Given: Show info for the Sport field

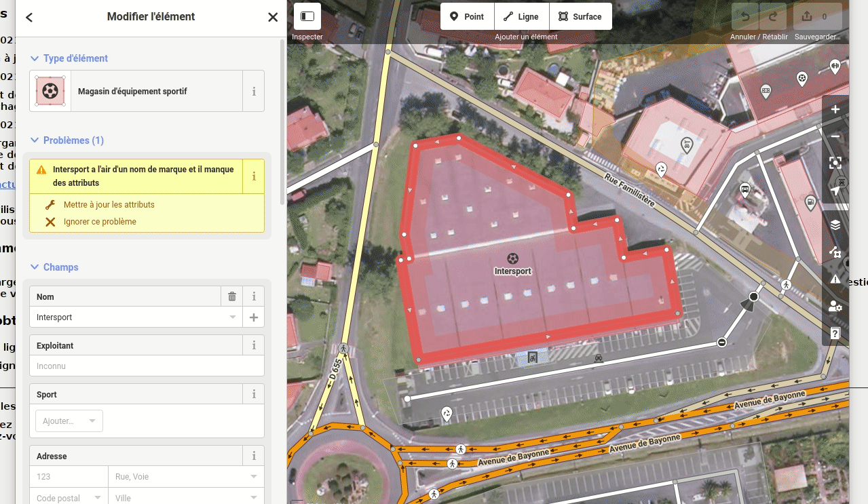Looking at the screenshot, I should click(254, 394).
